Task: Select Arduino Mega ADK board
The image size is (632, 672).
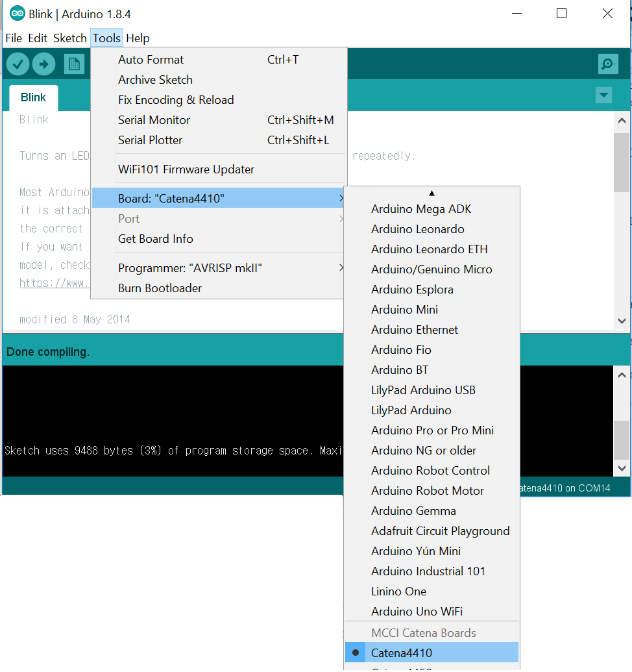Action: (x=431, y=208)
